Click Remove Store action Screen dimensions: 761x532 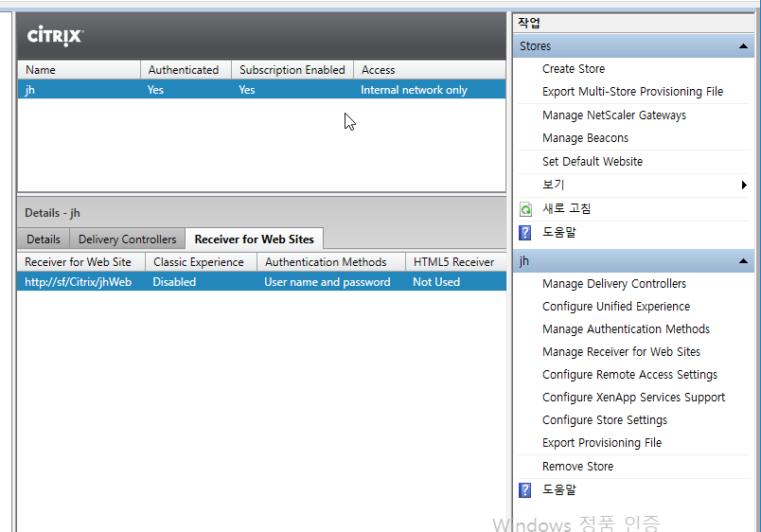coord(577,467)
